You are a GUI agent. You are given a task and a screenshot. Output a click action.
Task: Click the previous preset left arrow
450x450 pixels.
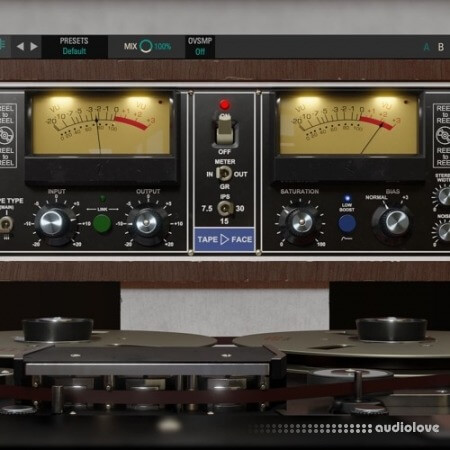pos(20,46)
